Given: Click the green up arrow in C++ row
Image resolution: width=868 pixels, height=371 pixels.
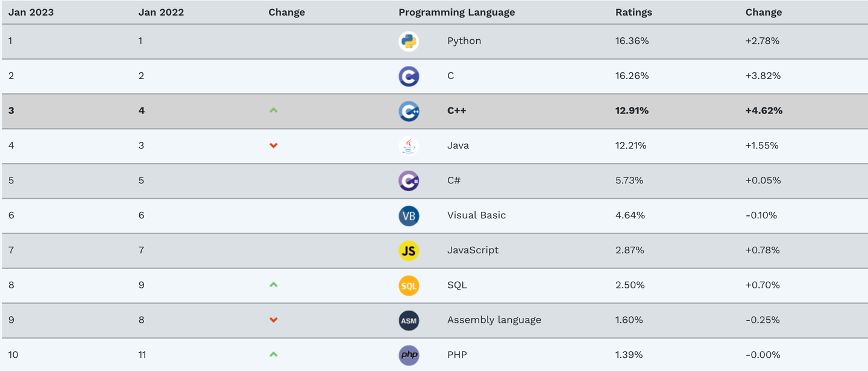Looking at the screenshot, I should [274, 110].
